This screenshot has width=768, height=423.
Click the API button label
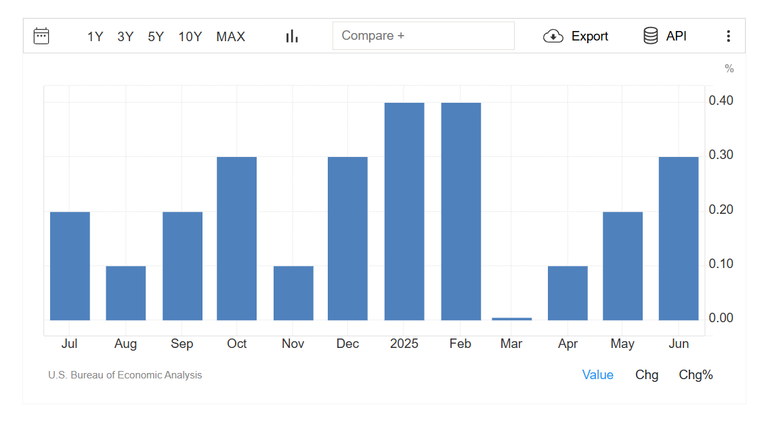[676, 36]
